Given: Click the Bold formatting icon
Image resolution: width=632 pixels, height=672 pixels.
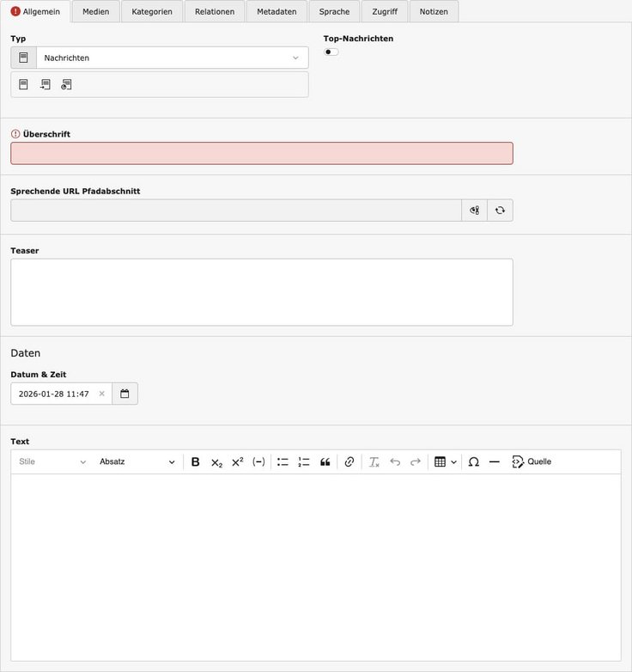Looking at the screenshot, I should pyautogui.click(x=195, y=461).
